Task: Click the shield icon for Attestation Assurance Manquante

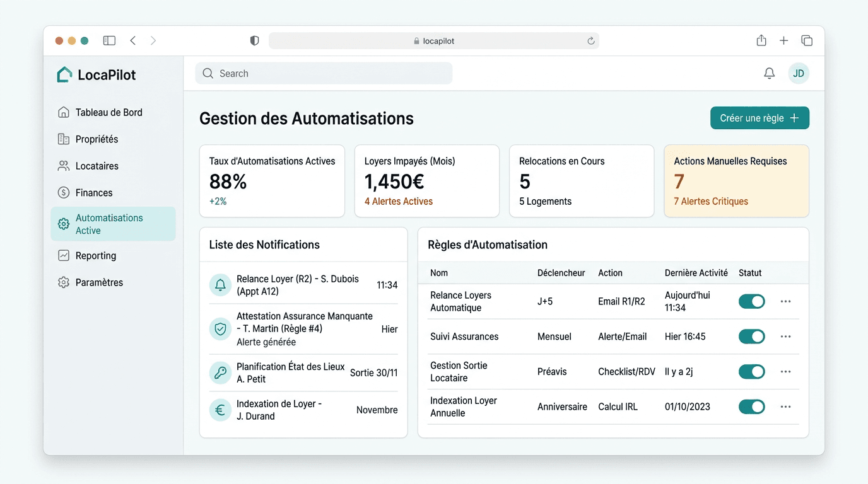Action: [220, 328]
